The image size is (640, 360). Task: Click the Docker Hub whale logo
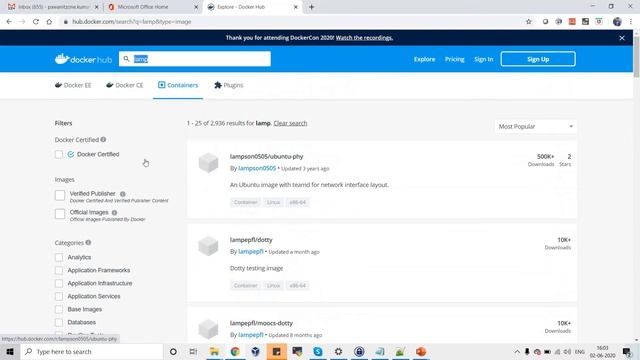coord(83,59)
